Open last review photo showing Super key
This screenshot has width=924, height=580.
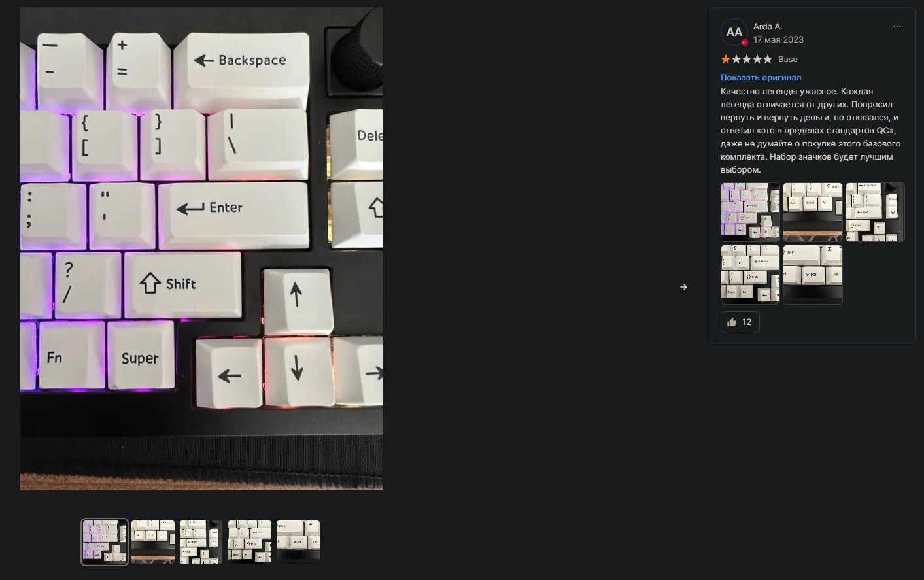pyautogui.click(x=813, y=275)
